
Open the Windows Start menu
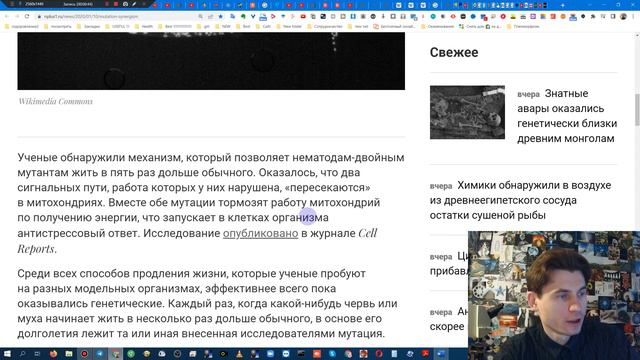coord(7,354)
